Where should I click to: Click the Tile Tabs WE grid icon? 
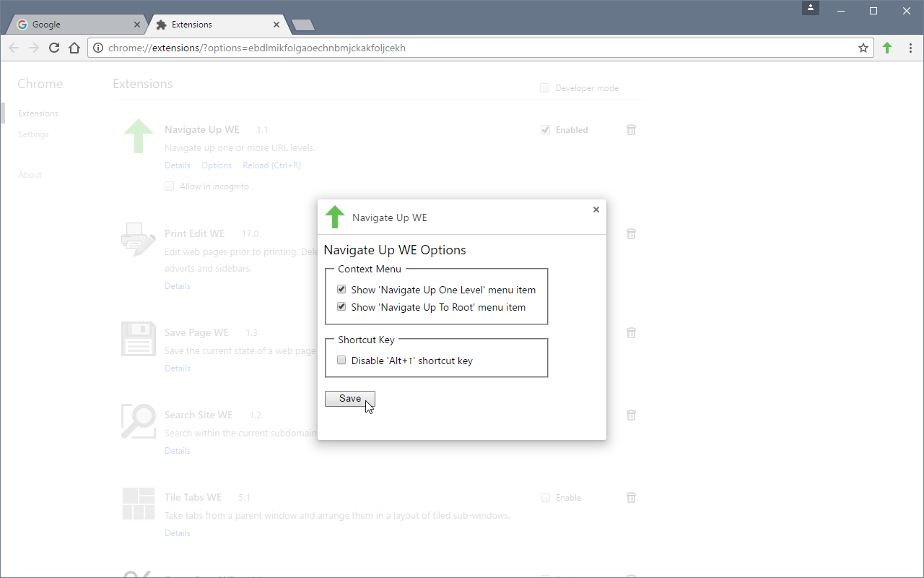pos(137,503)
